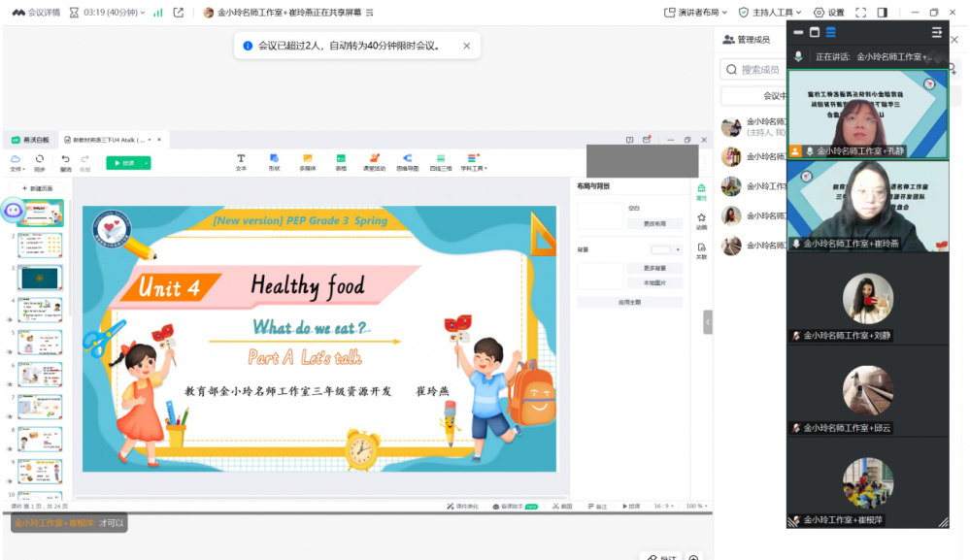Open the video panel hamburger menu

pos(937,32)
